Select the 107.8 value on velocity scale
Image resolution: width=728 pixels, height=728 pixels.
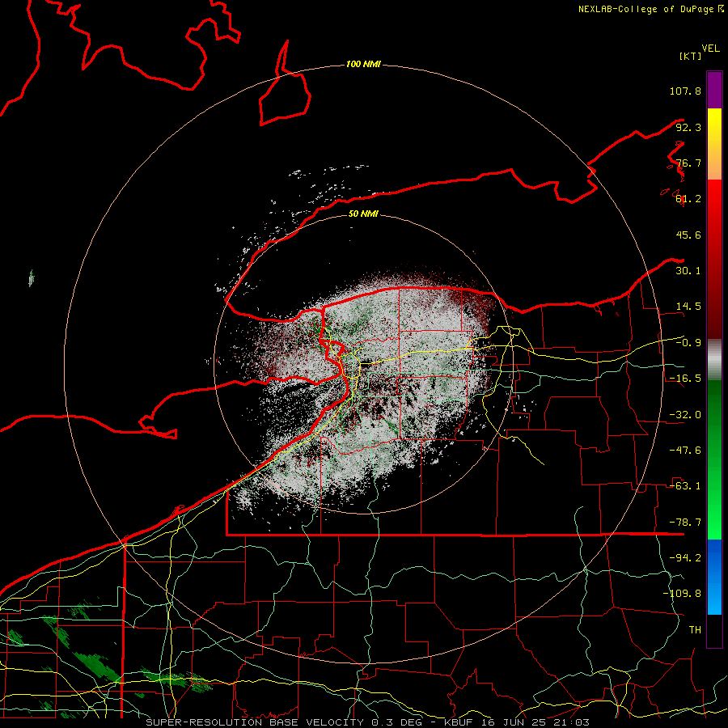coord(685,91)
